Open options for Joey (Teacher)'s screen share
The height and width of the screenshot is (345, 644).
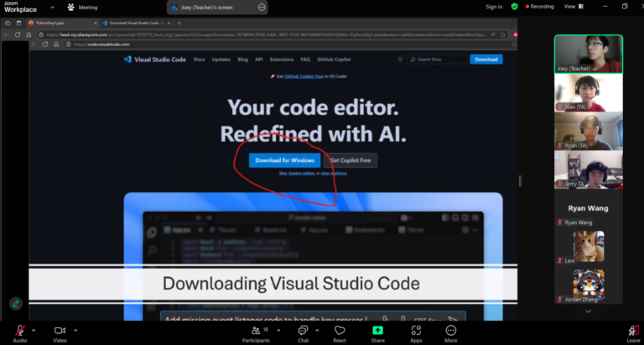tap(262, 7)
